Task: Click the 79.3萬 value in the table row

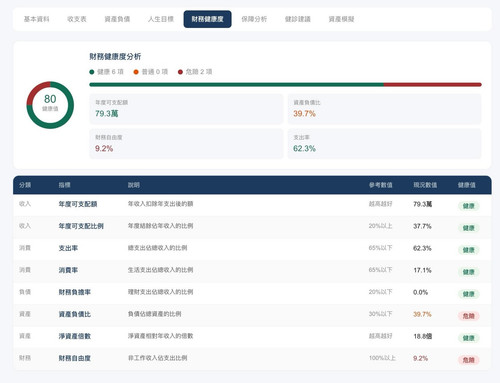Action: click(423, 204)
